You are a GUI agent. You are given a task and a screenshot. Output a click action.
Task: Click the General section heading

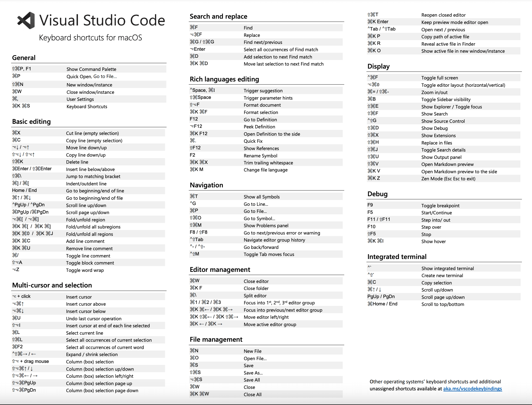[24, 58]
